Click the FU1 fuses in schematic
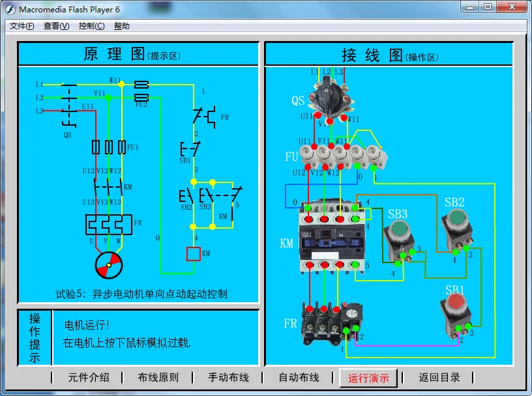 point(109,147)
